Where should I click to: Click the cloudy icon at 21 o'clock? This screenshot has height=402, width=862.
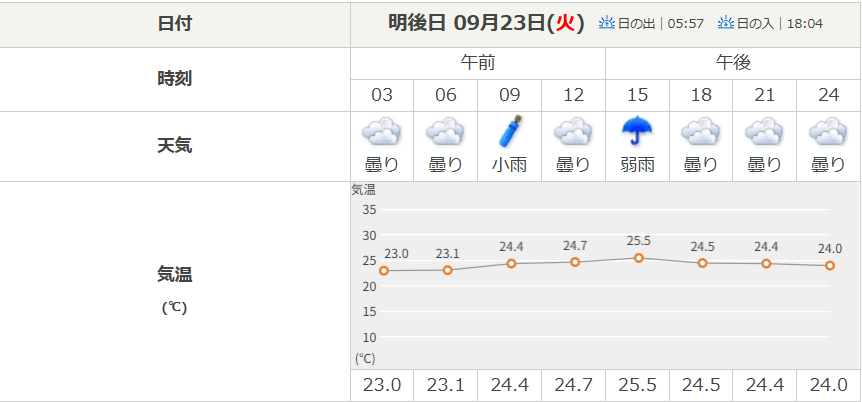(765, 132)
